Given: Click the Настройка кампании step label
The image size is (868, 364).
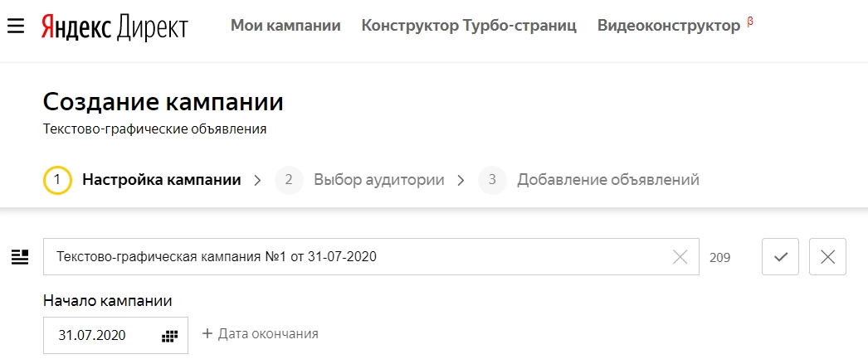Looking at the screenshot, I should point(162,180).
